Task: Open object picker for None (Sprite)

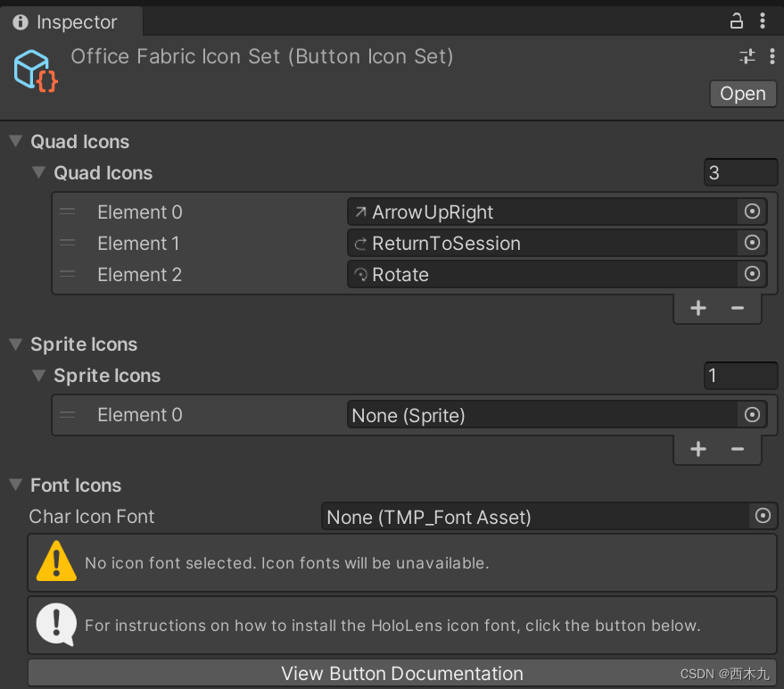Action: click(x=752, y=414)
